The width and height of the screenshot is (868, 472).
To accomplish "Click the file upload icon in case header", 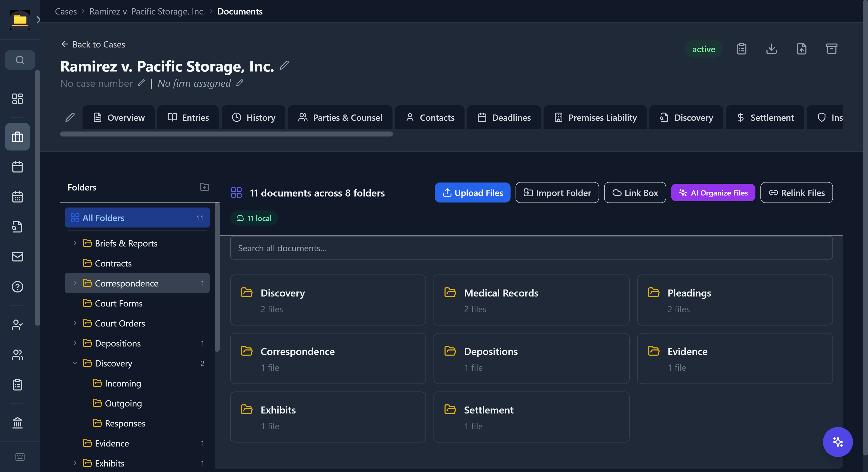I will (802, 49).
